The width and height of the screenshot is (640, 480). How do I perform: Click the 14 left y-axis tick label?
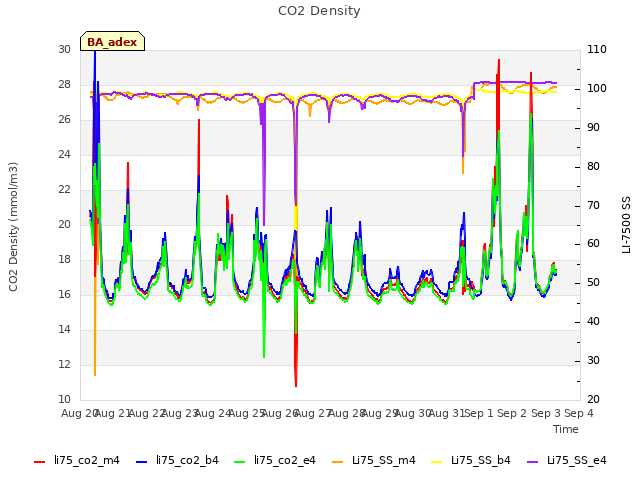click(64, 329)
